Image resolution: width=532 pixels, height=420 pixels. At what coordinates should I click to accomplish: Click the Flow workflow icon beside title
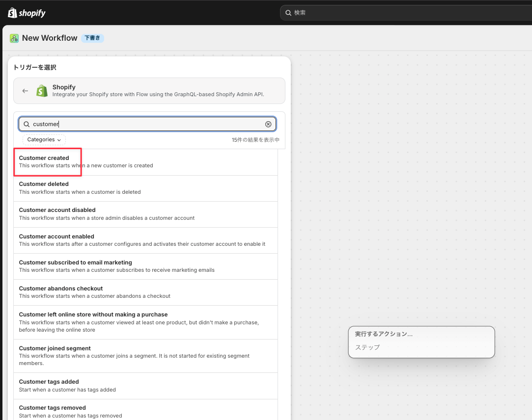click(x=14, y=38)
